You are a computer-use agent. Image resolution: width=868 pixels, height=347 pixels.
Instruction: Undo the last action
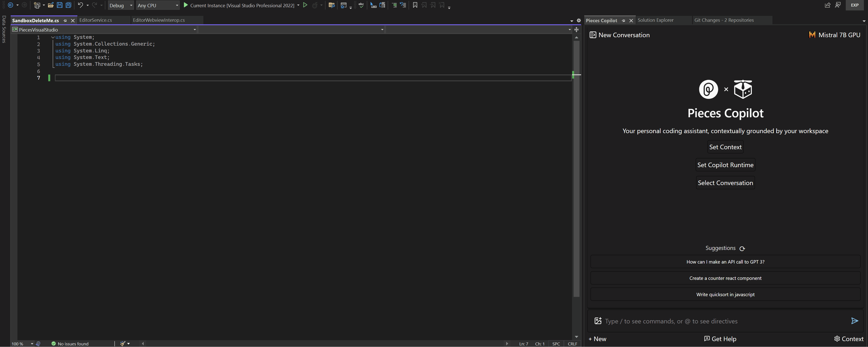(x=80, y=5)
